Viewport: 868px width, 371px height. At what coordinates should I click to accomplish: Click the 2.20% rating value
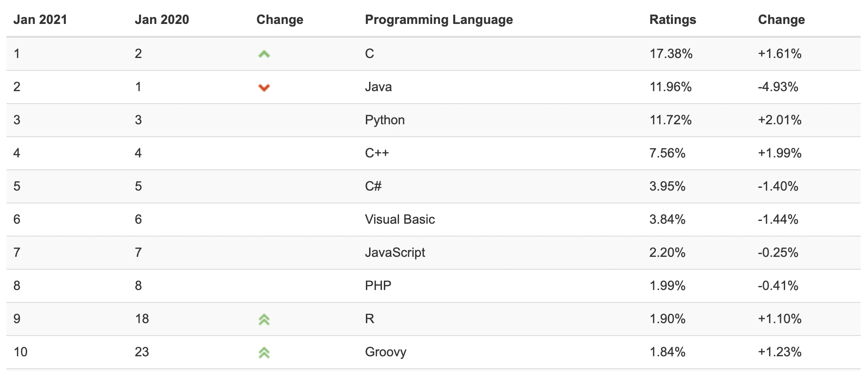coord(667,252)
